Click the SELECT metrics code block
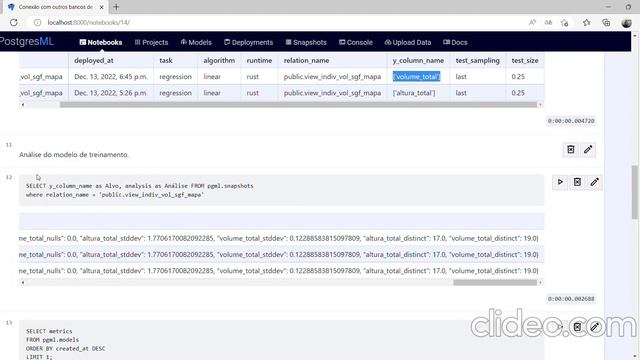Screen dimensions: 640x360 [x=281, y=340]
